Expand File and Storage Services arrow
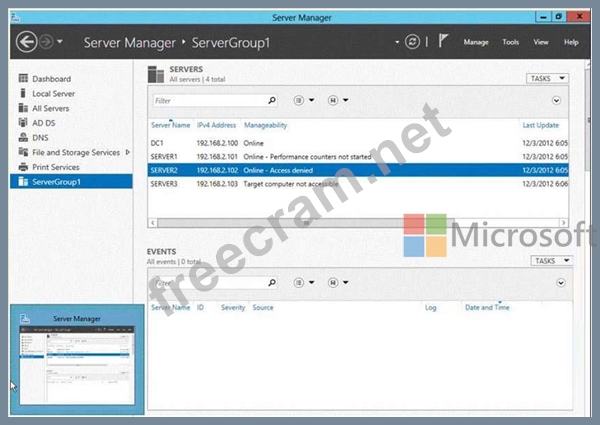This screenshot has width=600, height=425. coord(127,152)
